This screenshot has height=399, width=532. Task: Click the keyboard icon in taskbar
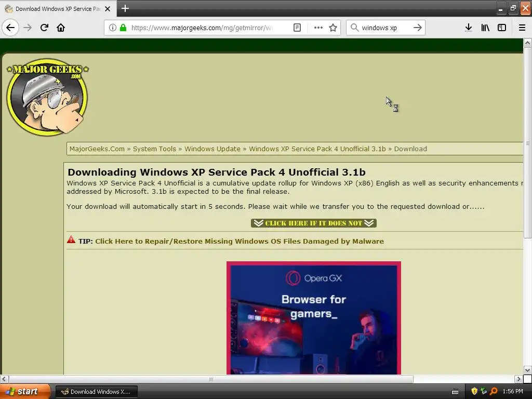coord(455,392)
